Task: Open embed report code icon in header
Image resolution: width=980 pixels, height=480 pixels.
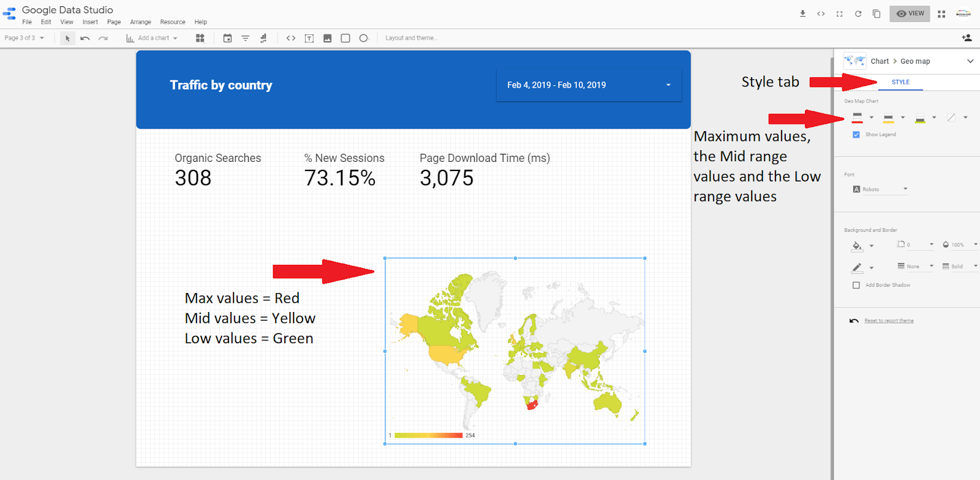Action: [x=821, y=13]
